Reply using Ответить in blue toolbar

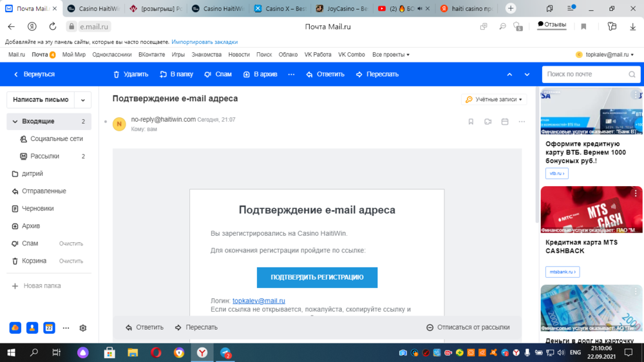(325, 74)
